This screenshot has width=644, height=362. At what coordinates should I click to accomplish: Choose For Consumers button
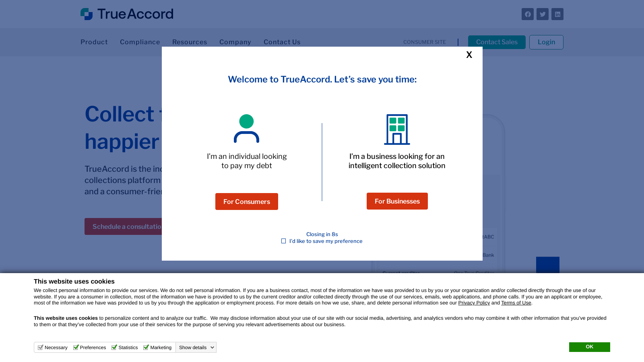247,202
